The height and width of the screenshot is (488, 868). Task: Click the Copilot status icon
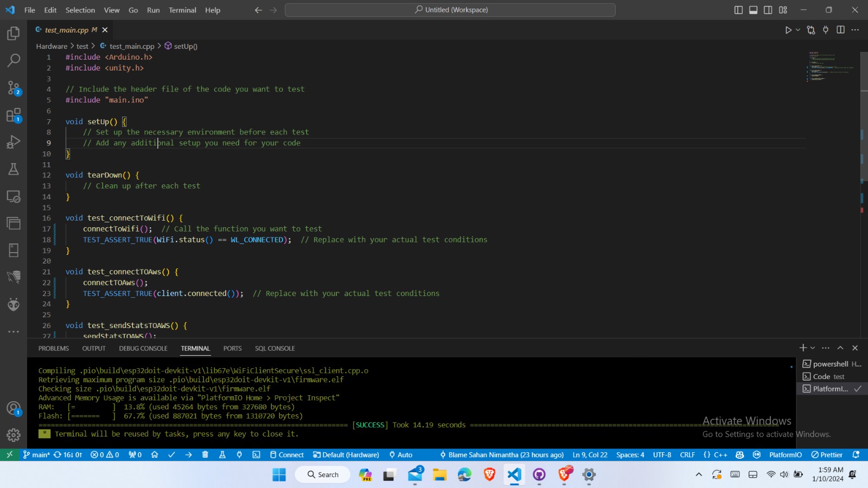coord(739,455)
